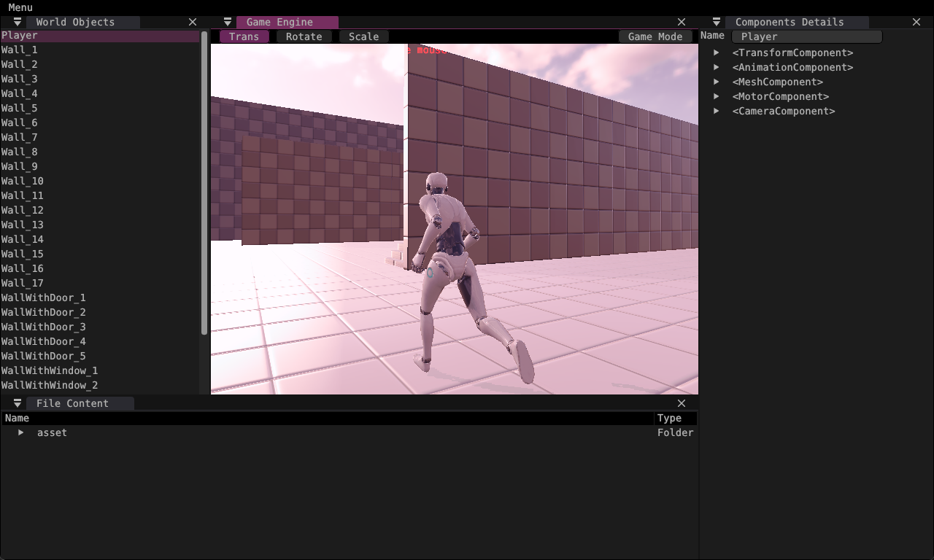Click the CameraComponent label
Screen dimensions: 934x560
click(784, 111)
